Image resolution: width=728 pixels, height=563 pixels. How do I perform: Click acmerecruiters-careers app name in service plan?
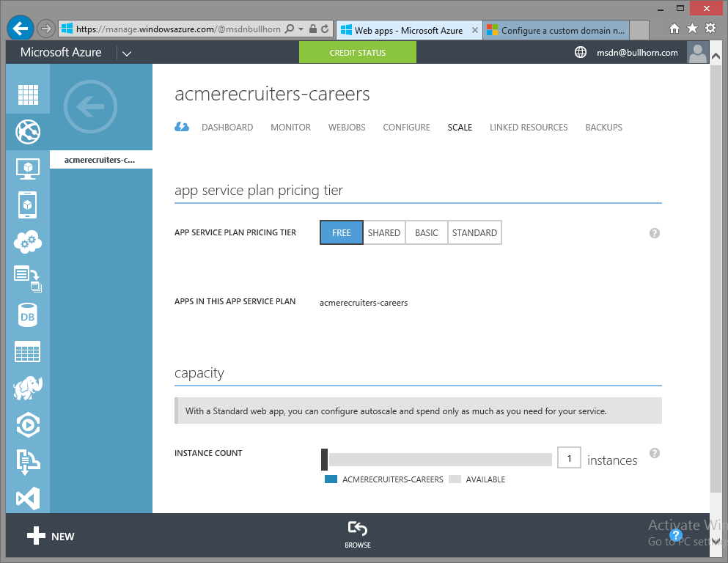364,303
